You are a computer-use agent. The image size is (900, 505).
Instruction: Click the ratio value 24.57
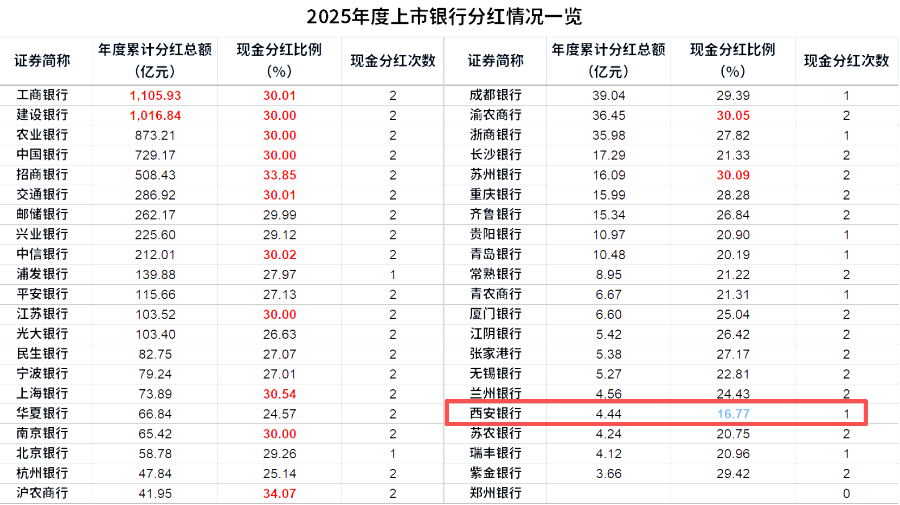coord(280,414)
